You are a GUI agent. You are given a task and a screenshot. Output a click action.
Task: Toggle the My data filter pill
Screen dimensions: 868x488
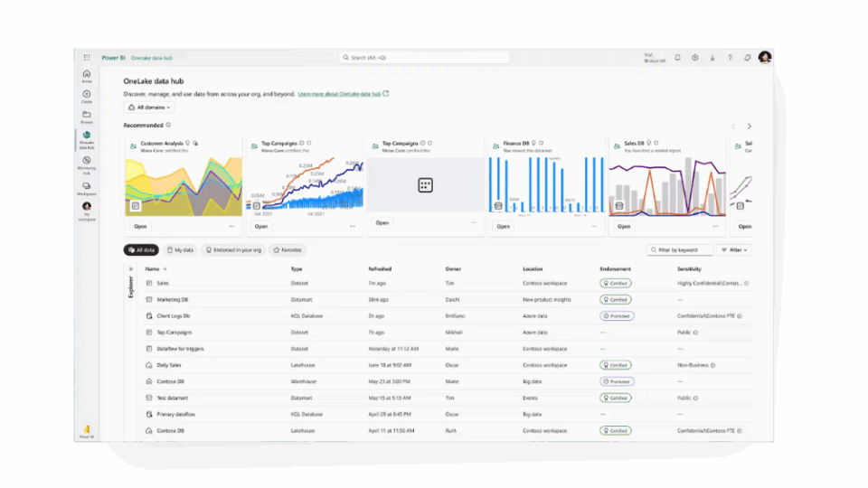(x=181, y=249)
